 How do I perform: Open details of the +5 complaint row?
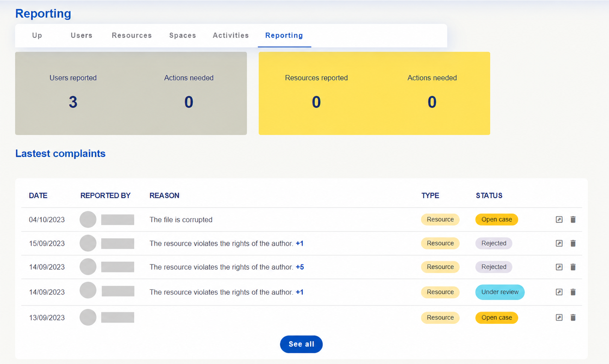click(x=559, y=267)
